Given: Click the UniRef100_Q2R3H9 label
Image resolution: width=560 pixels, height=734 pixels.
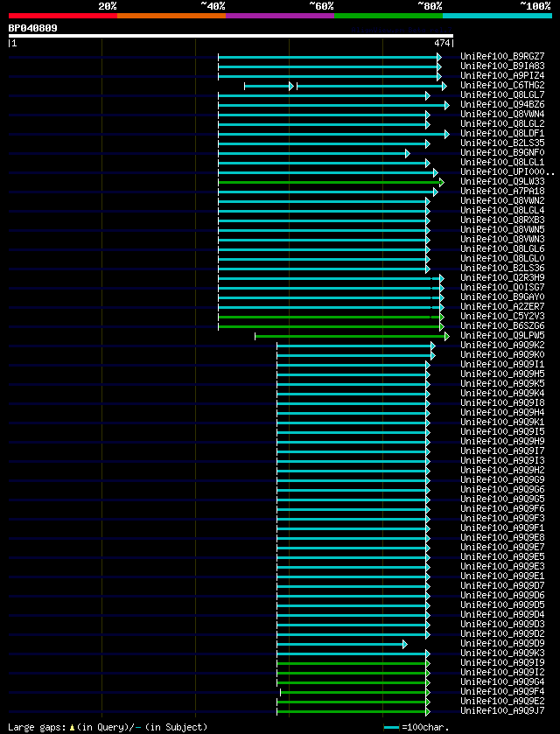Looking at the screenshot, I should [x=502, y=277].
